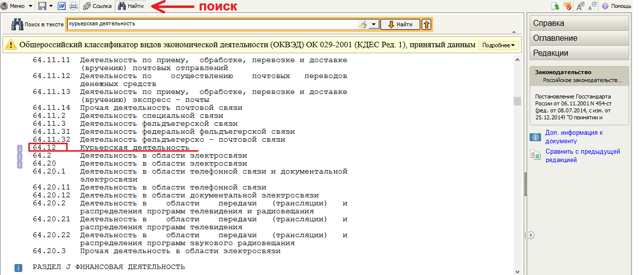Open the Оглавление tab
Image resolution: width=644 pixels, height=275 pixels.
tap(579, 38)
